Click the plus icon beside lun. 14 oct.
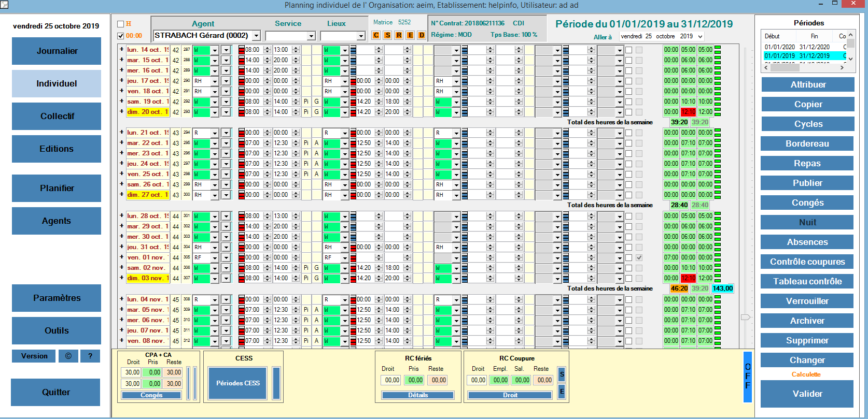Screen dimensions: 868x419 (x=121, y=50)
